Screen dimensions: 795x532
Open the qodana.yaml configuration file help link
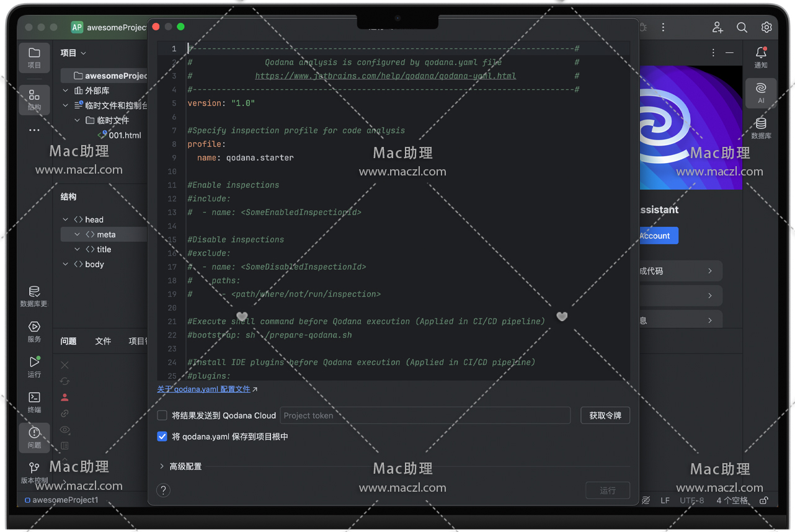[x=203, y=389]
